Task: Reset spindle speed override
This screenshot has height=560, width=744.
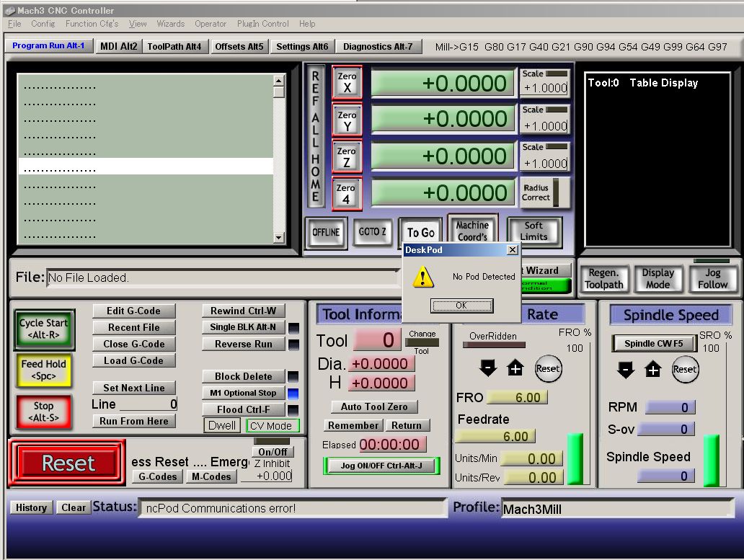Action: click(x=685, y=370)
